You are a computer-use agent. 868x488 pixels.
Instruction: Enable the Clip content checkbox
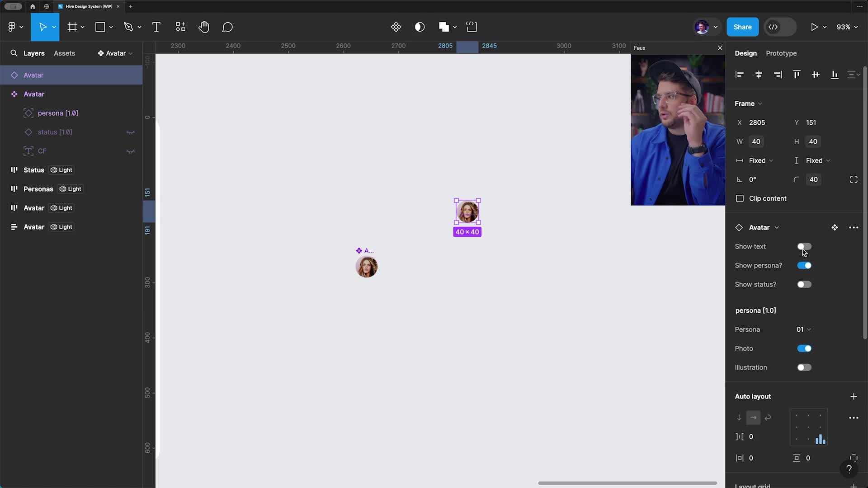740,198
